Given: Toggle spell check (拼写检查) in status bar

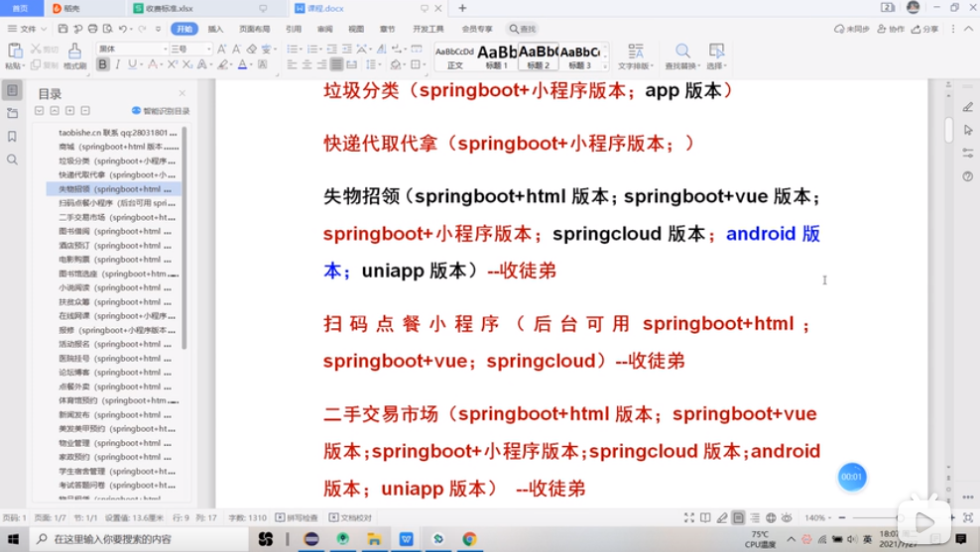Looking at the screenshot, I should (x=297, y=517).
